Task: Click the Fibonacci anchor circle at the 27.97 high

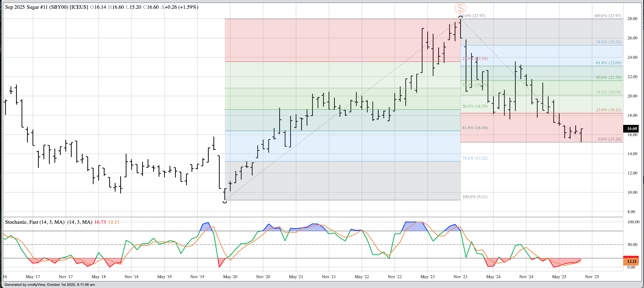Action: coord(461,17)
